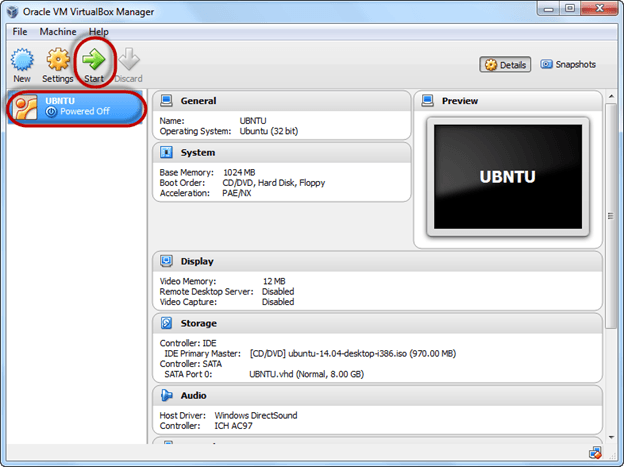Image resolution: width=624 pixels, height=467 pixels.
Task: Click the System section header title
Action: [x=197, y=152]
